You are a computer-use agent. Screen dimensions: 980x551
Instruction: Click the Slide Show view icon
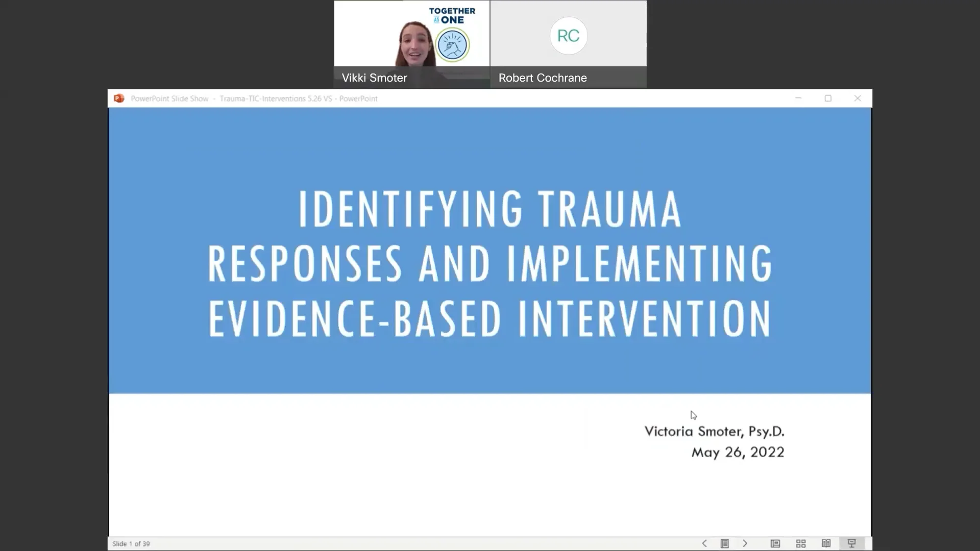click(852, 543)
